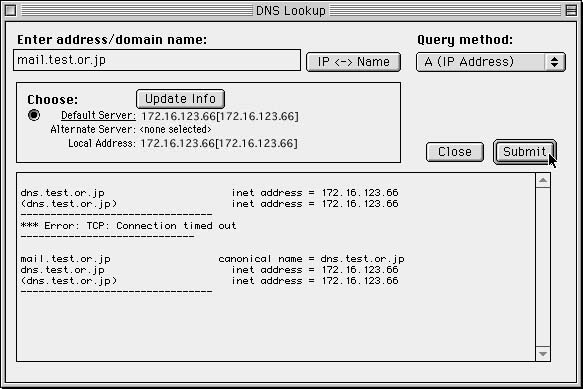The width and height of the screenshot is (583, 389).
Task: Click the window zoom box in title bar
Action: (571, 10)
